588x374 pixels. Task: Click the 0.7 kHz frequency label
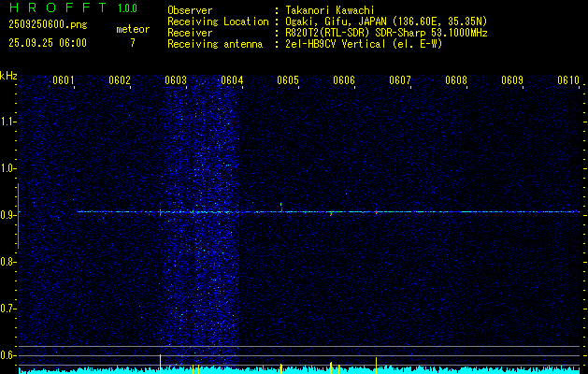[x=7, y=309]
